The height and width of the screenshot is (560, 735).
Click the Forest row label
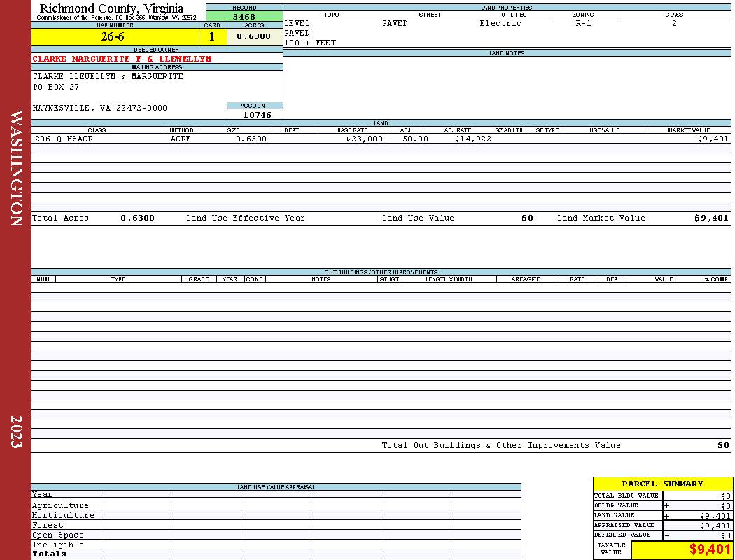click(48, 525)
